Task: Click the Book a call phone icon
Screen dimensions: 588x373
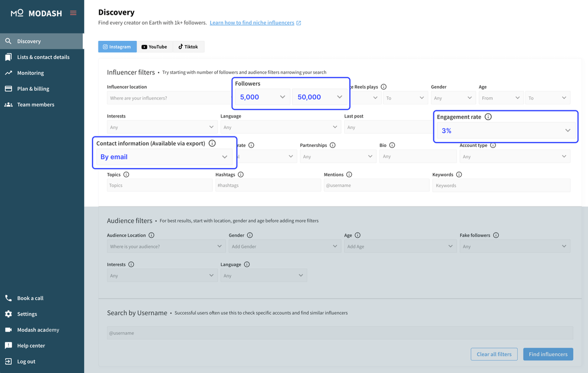Action: [8, 298]
